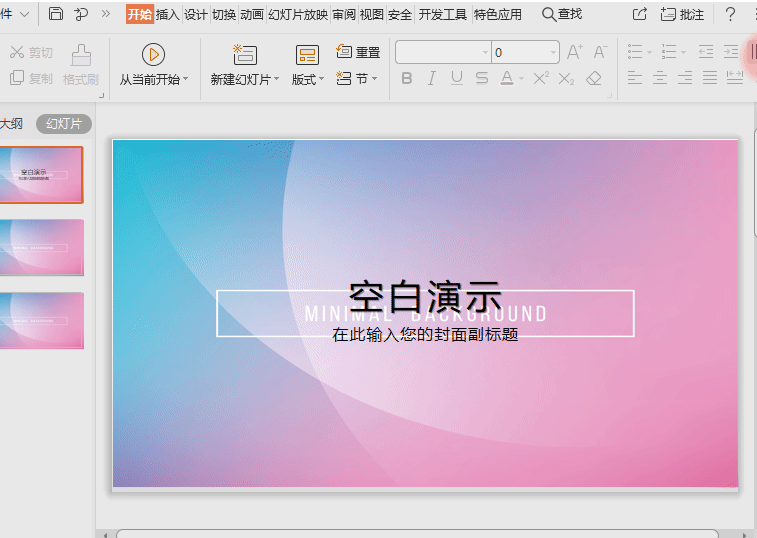
Task: Open the 批注 comments button
Action: [x=682, y=14]
